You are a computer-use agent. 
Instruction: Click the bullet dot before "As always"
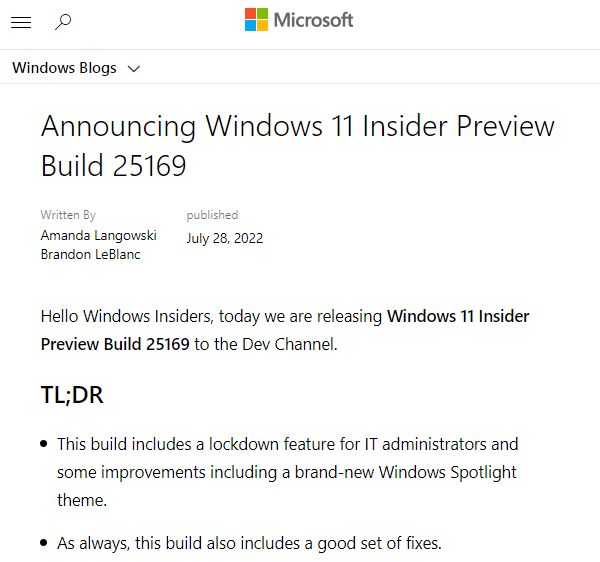(44, 544)
